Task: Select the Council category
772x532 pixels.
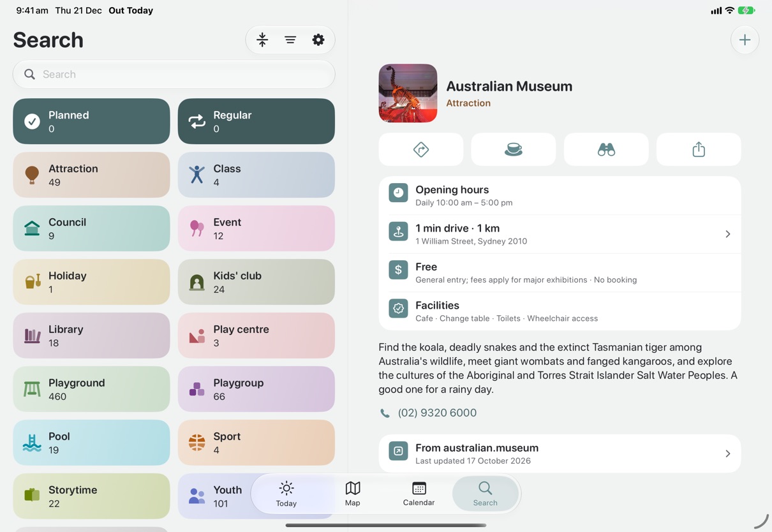Action: coord(91,228)
